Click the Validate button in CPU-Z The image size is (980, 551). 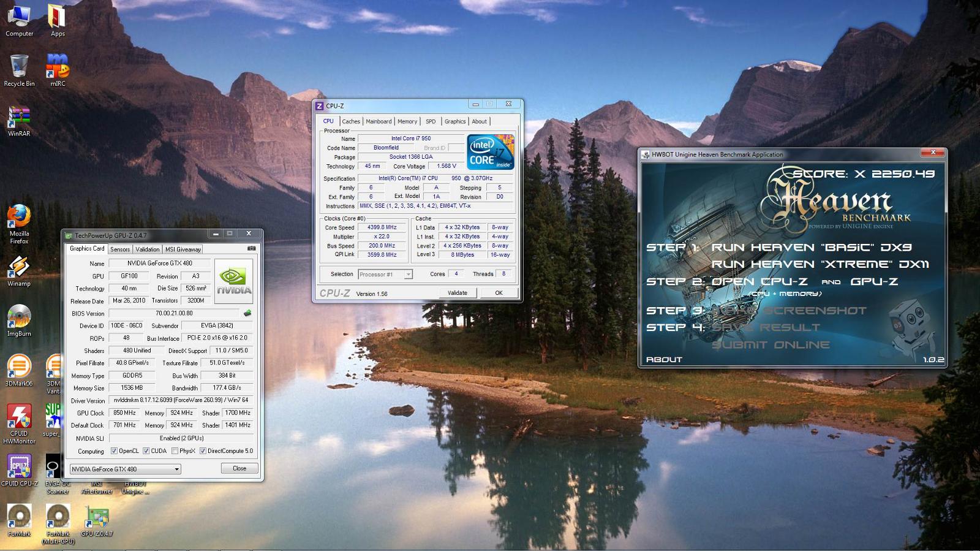[458, 293]
